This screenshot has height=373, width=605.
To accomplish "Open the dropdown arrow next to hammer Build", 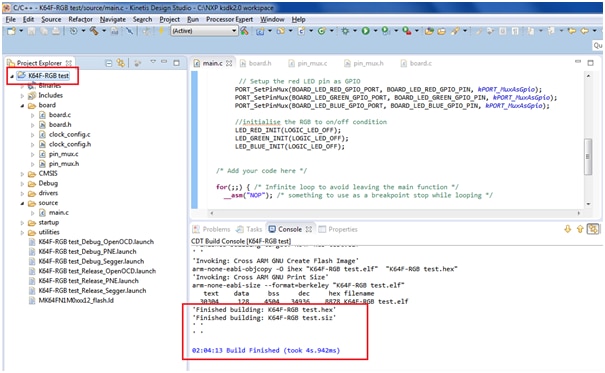I will [x=104, y=31].
